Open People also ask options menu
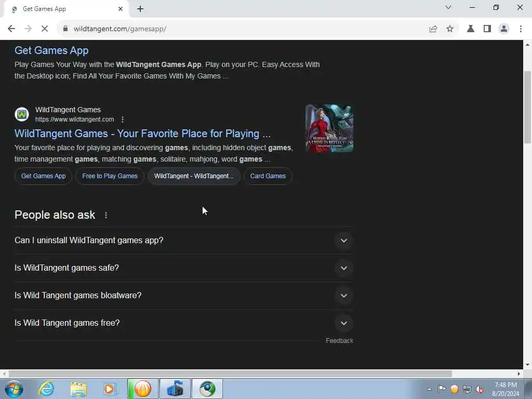This screenshot has width=532, height=399. 106,215
